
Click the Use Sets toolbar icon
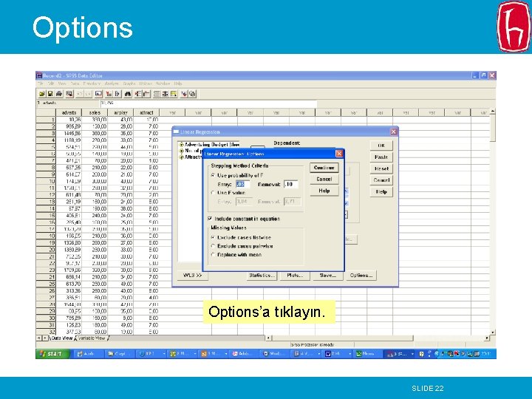[x=192, y=94]
